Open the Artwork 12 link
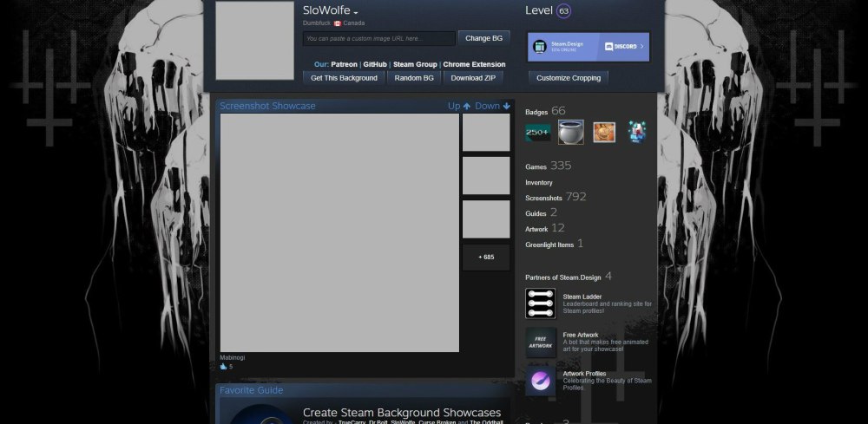868x424 pixels. tap(545, 228)
